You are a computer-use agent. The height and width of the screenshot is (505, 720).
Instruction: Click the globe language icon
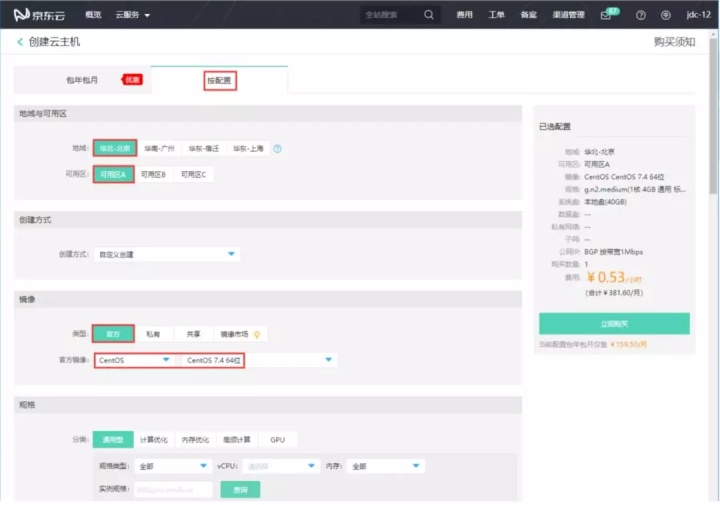(665, 15)
